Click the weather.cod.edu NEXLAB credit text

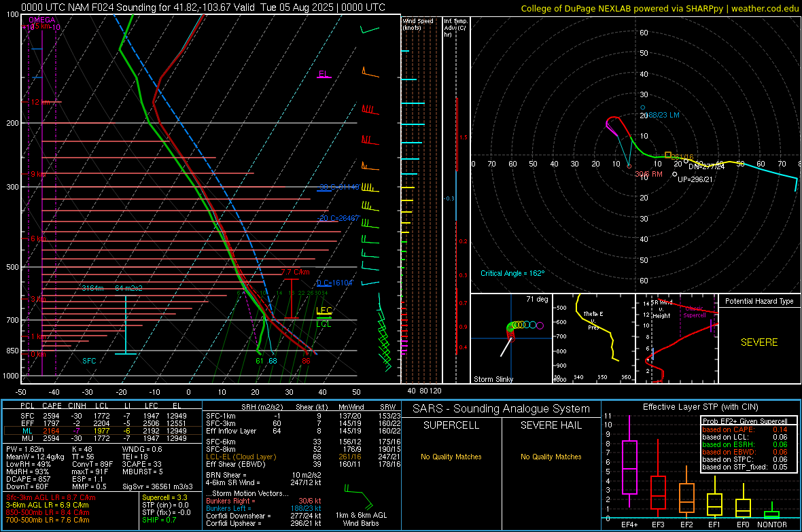(x=659, y=8)
